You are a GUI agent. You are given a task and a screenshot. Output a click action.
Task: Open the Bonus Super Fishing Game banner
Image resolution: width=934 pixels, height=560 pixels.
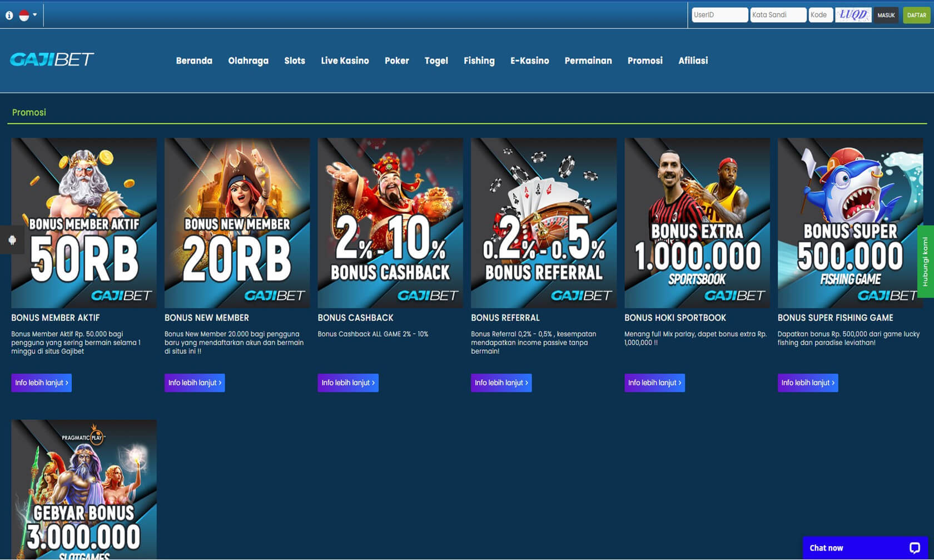pyautogui.click(x=849, y=223)
